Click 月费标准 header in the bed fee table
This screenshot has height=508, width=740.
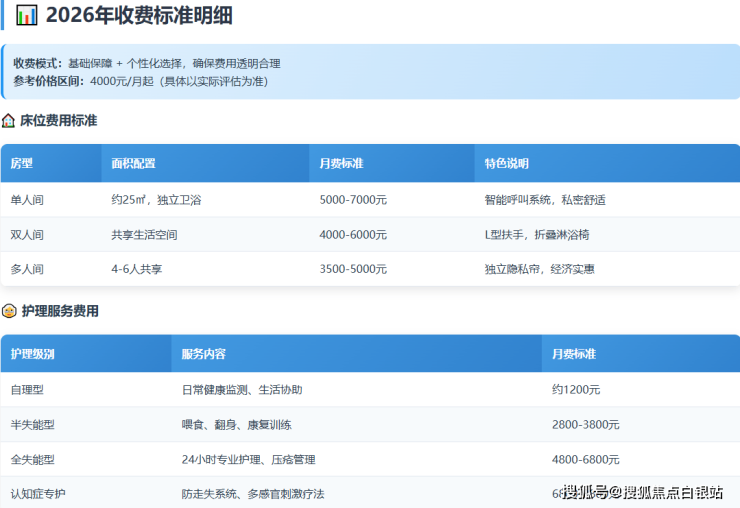341,163
